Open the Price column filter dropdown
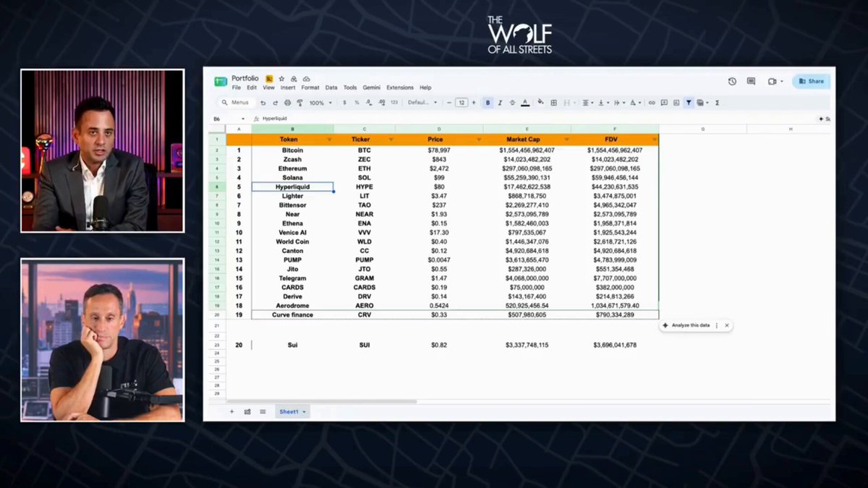Screen dimensions: 868x488 (479, 139)
